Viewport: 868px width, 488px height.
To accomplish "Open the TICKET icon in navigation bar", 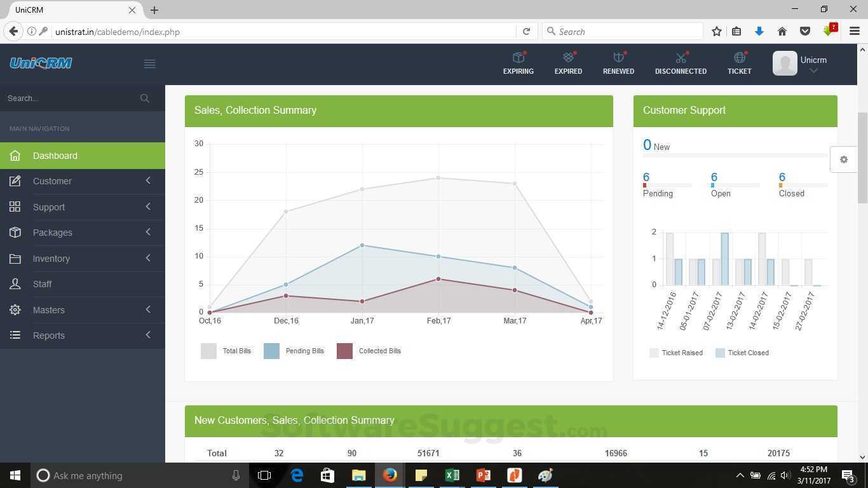I will pos(738,62).
